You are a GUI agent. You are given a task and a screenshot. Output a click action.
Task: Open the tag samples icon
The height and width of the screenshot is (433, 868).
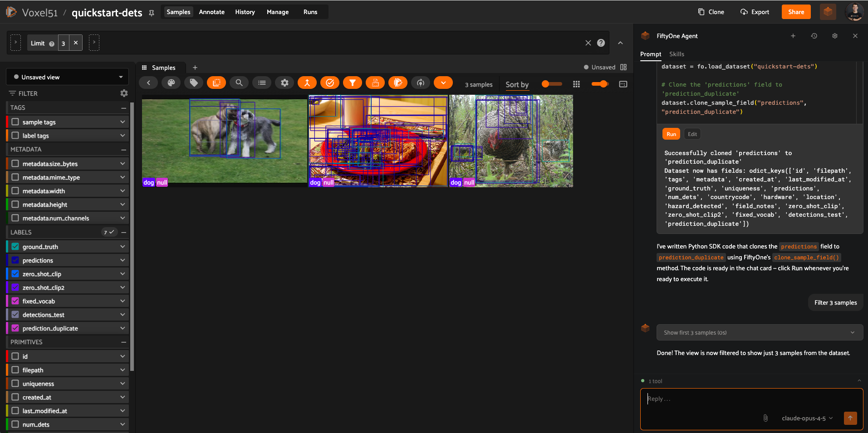pyautogui.click(x=194, y=83)
